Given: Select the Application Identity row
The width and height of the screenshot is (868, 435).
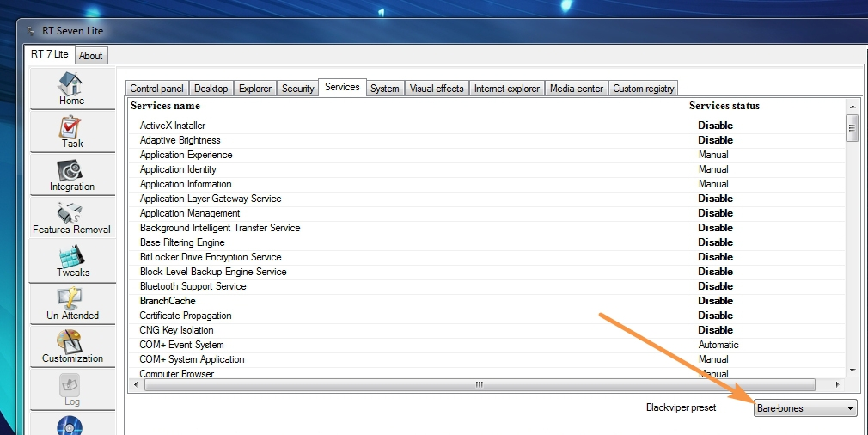Looking at the screenshot, I should click(x=487, y=169).
